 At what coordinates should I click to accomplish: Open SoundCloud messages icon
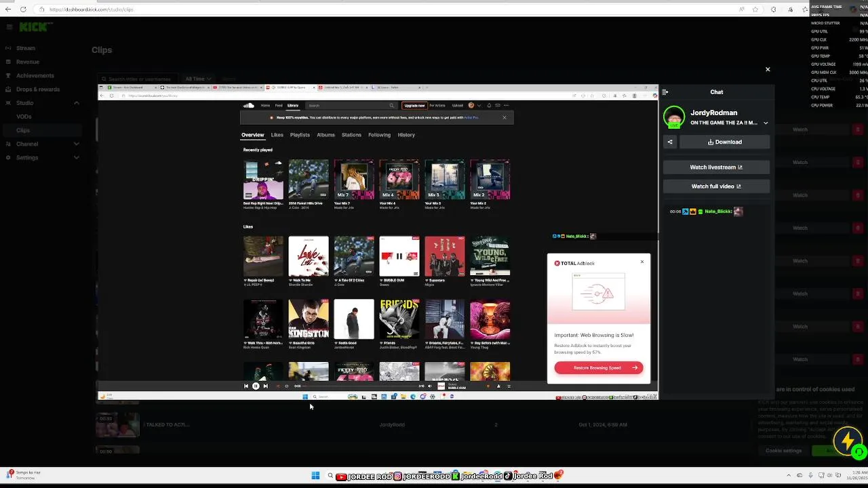(x=498, y=105)
